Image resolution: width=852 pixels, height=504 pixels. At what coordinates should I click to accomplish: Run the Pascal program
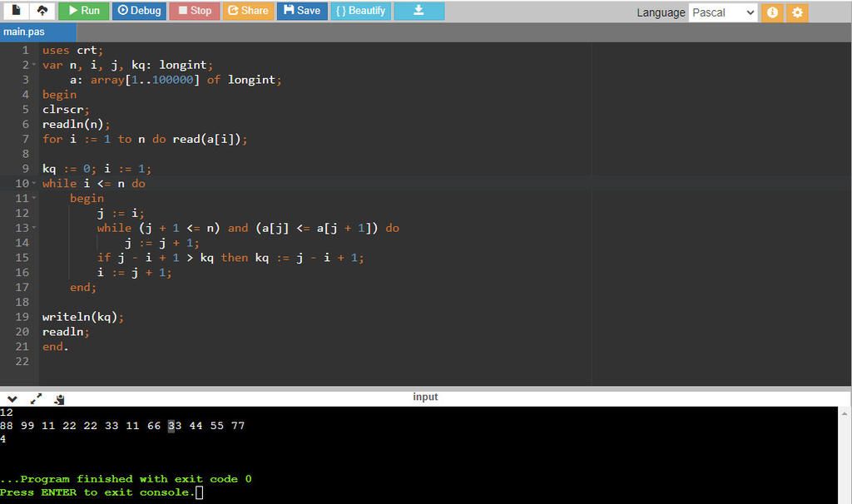tap(84, 11)
